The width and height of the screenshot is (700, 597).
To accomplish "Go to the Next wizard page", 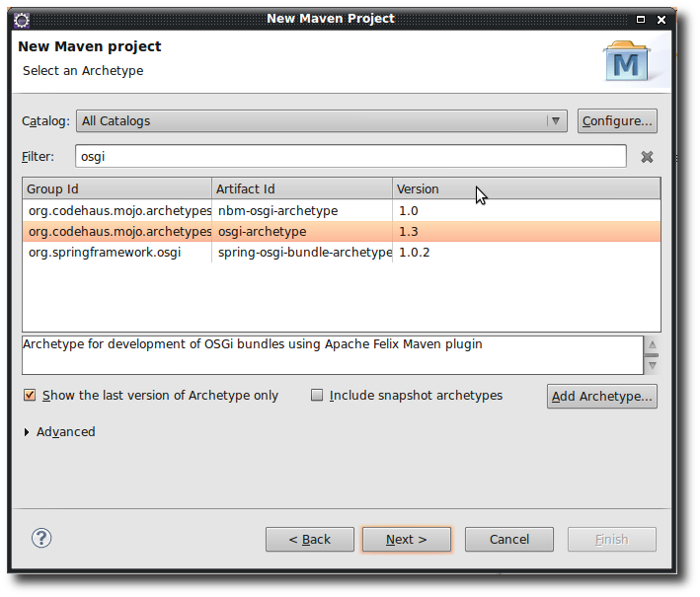I will [x=406, y=540].
